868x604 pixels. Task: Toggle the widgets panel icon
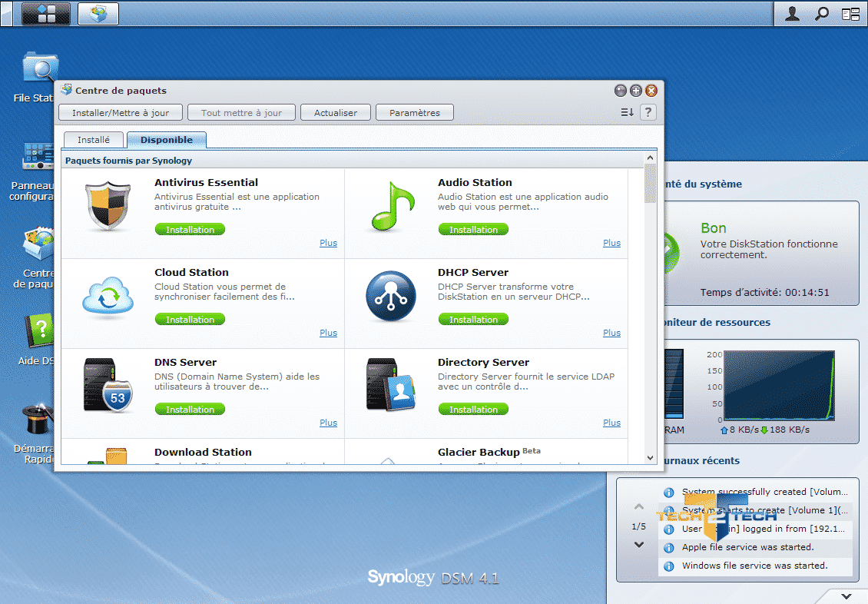coord(850,14)
